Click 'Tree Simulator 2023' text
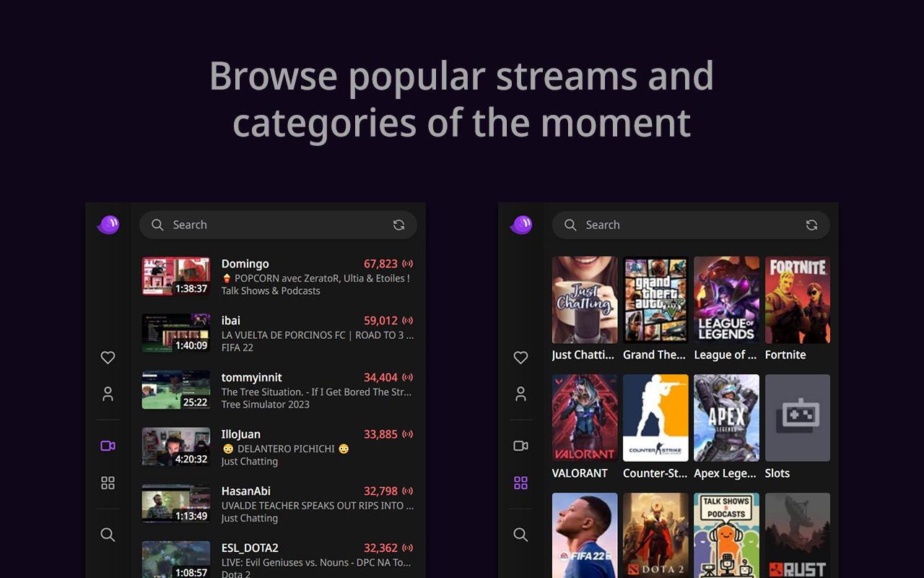924x578 pixels. click(x=266, y=405)
